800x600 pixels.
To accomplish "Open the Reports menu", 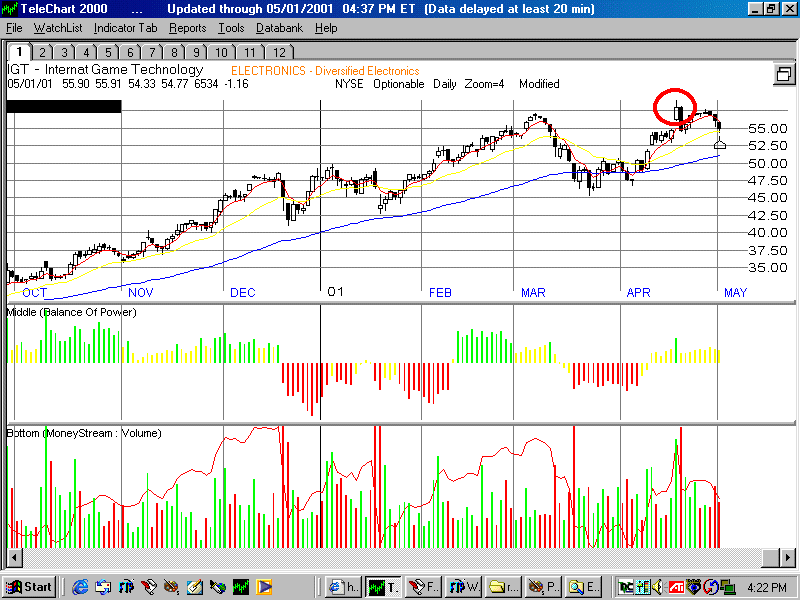I will (x=188, y=28).
